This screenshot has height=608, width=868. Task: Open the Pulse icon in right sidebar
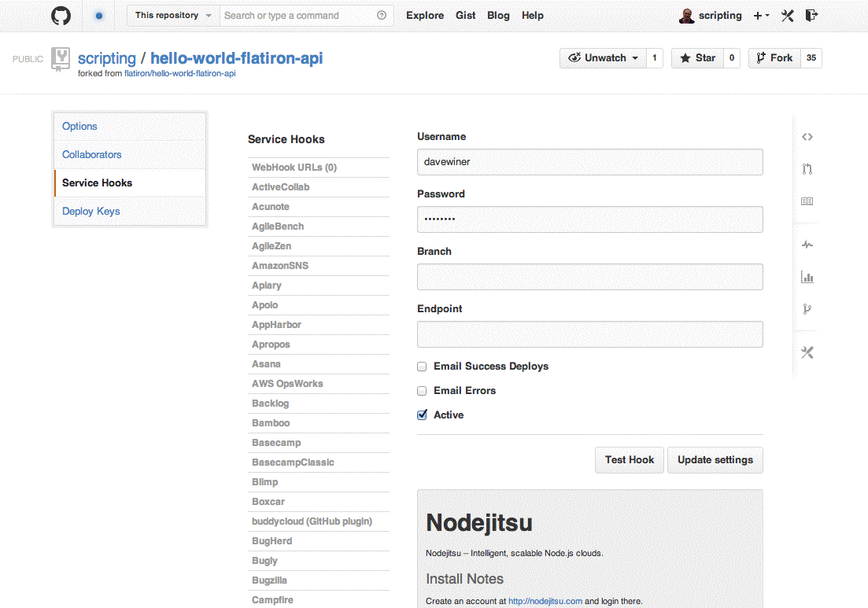coord(807,245)
